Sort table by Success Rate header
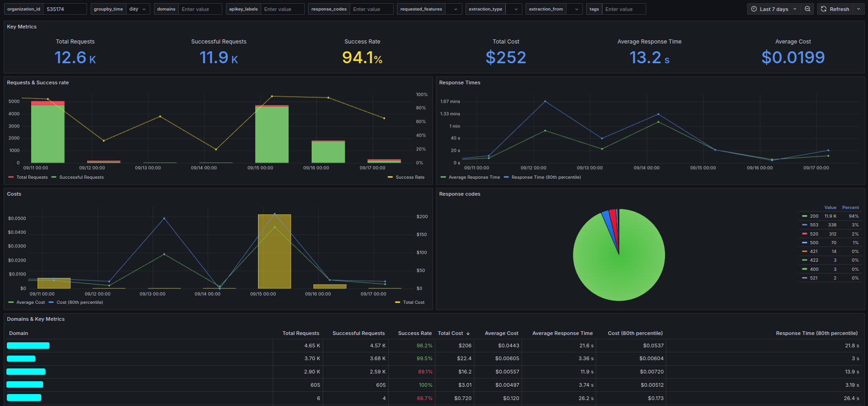The height and width of the screenshot is (406, 868). pos(414,334)
